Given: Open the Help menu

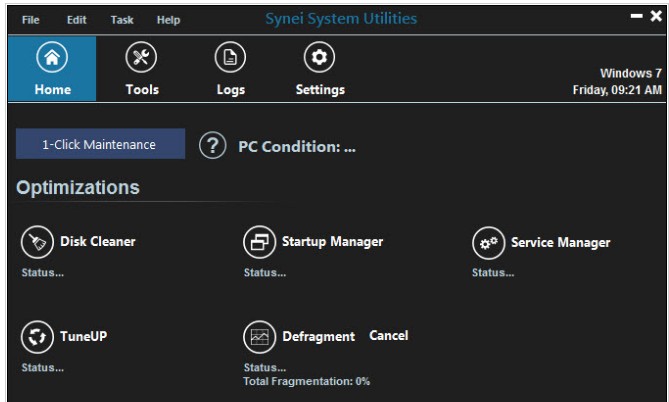Looking at the screenshot, I should pos(168,20).
